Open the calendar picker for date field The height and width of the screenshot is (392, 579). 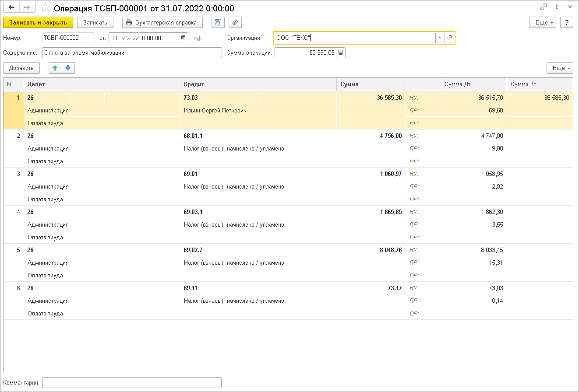184,38
